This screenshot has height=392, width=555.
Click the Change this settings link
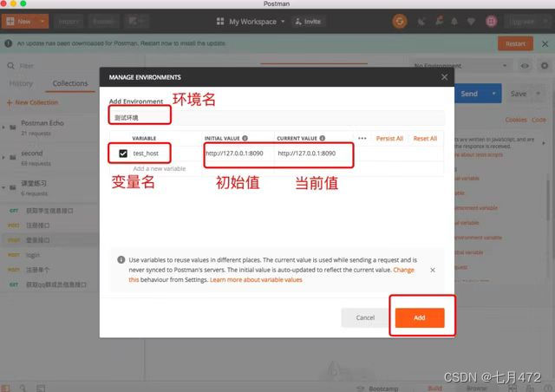click(403, 270)
